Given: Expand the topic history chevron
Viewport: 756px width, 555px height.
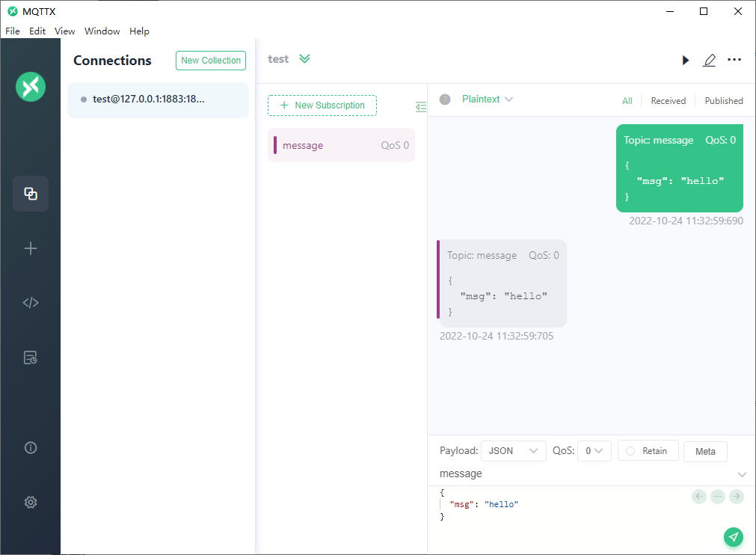Looking at the screenshot, I should click(742, 474).
